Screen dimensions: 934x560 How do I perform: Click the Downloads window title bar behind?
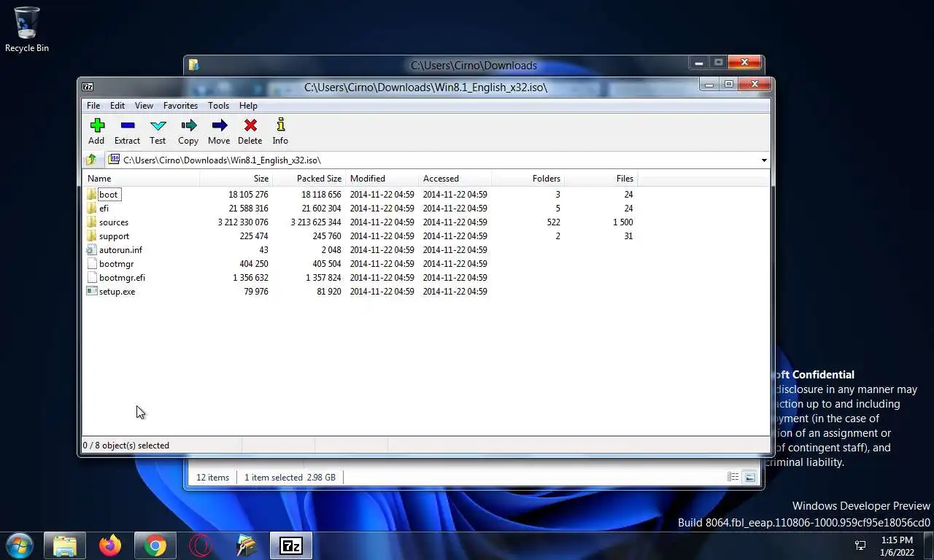(474, 65)
